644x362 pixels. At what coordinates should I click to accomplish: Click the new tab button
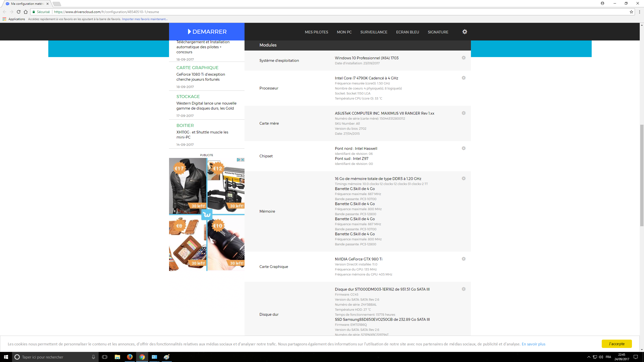click(x=57, y=4)
